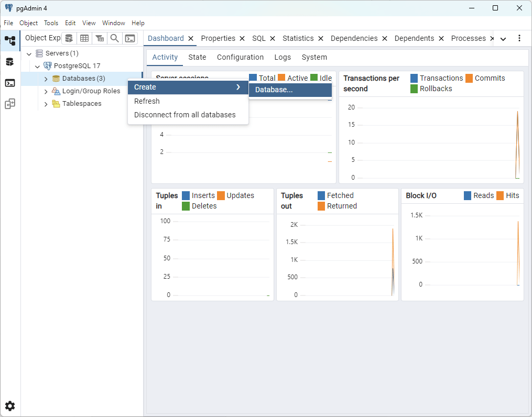Choose Disconnect from all databases
The width and height of the screenshot is (532, 417).
[x=184, y=115]
